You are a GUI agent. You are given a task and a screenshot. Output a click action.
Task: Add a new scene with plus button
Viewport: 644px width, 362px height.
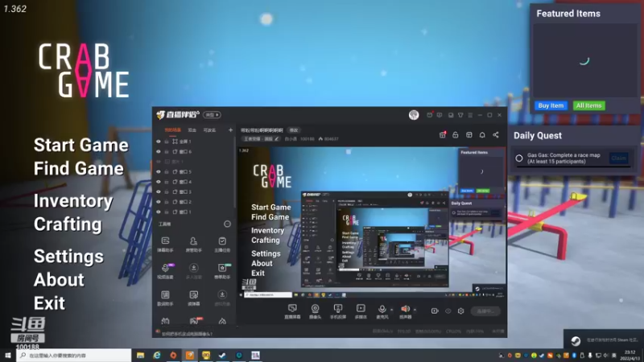click(x=230, y=130)
